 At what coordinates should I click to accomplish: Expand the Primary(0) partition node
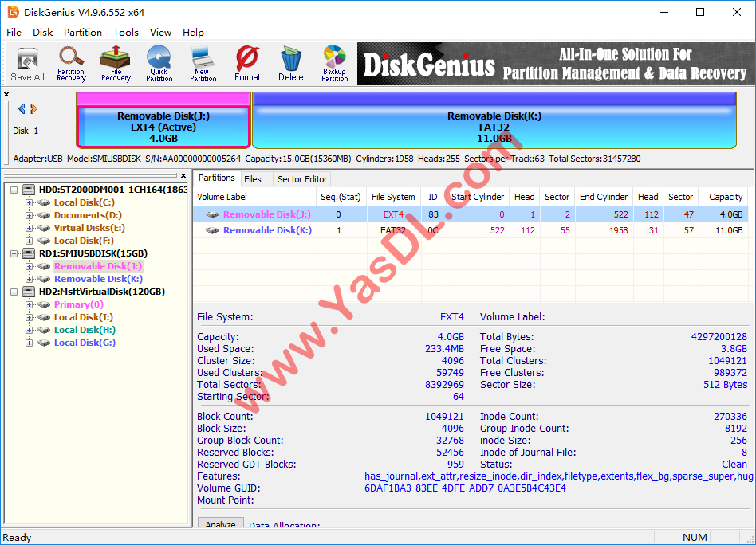click(x=29, y=304)
